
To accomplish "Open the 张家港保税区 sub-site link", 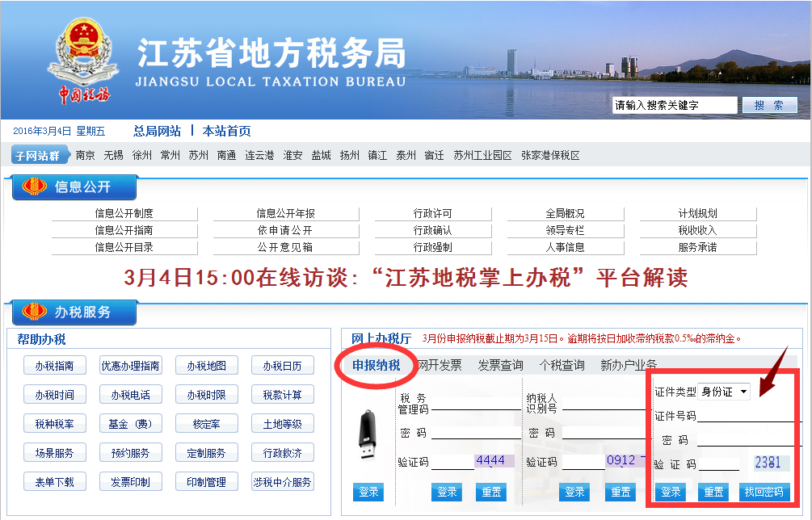I will pyautogui.click(x=550, y=155).
